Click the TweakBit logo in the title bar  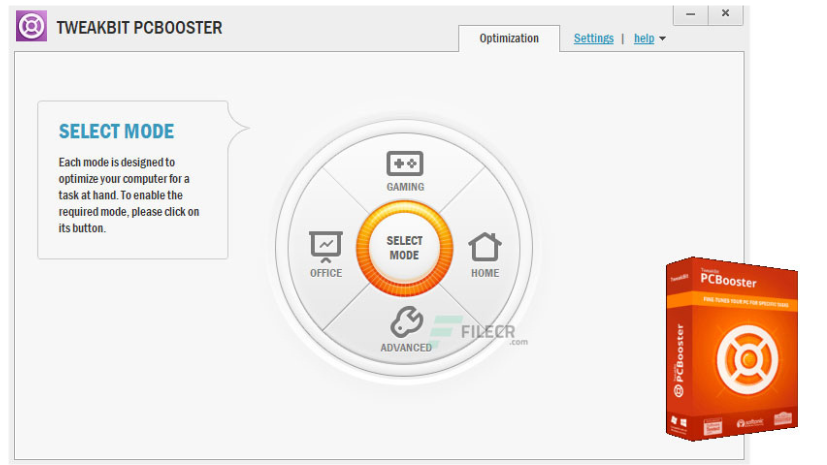click(31, 27)
